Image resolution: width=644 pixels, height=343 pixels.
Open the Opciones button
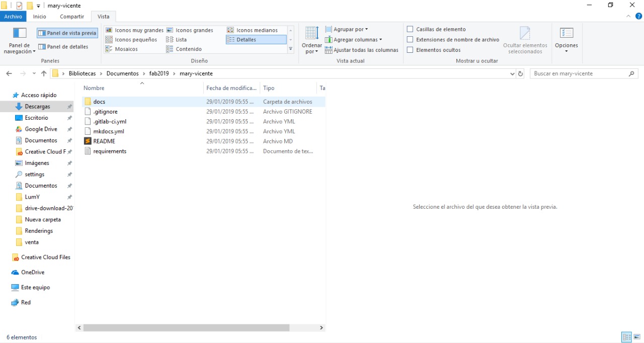[567, 40]
